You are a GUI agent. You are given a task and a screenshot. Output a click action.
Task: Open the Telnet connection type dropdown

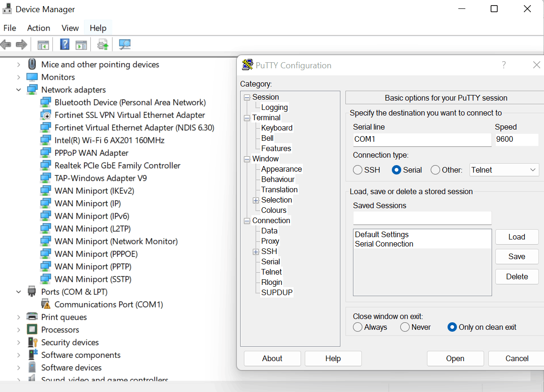click(504, 170)
